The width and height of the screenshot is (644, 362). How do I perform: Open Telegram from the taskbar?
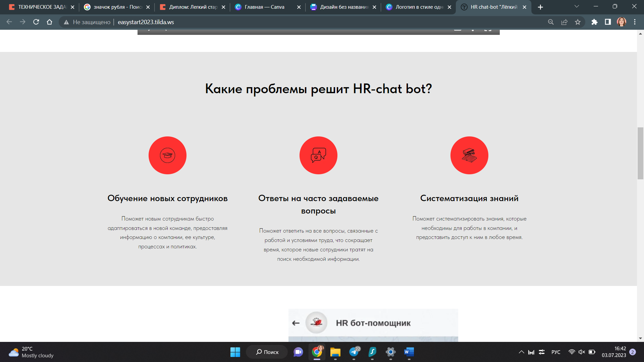click(354, 352)
